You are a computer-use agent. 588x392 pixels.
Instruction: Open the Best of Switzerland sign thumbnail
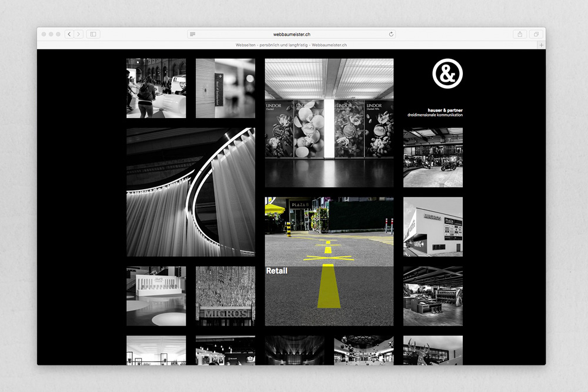point(225,88)
